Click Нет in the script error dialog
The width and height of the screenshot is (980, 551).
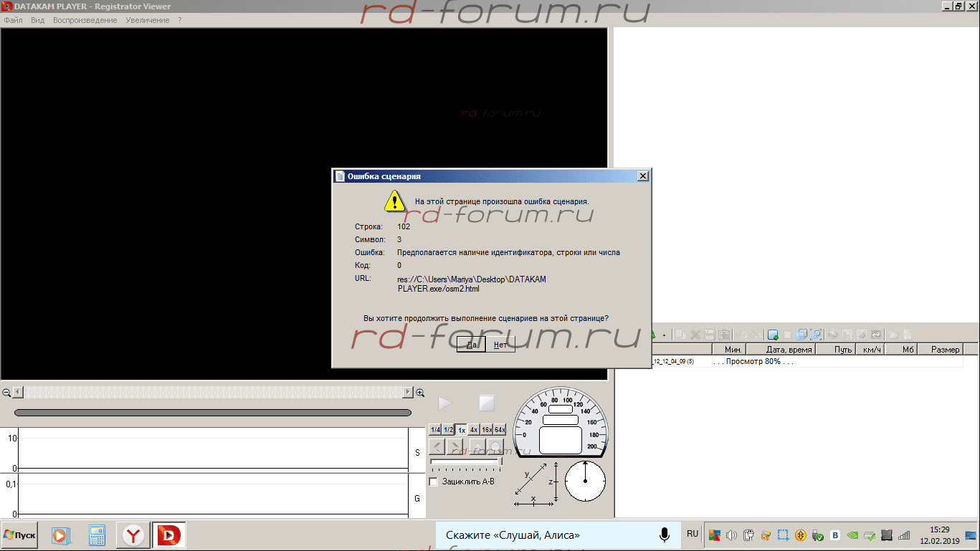(500, 345)
